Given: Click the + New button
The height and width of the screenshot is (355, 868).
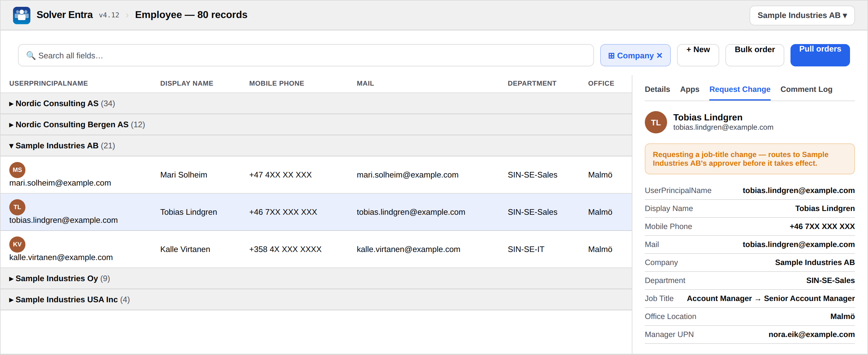Looking at the screenshot, I should (697, 55).
